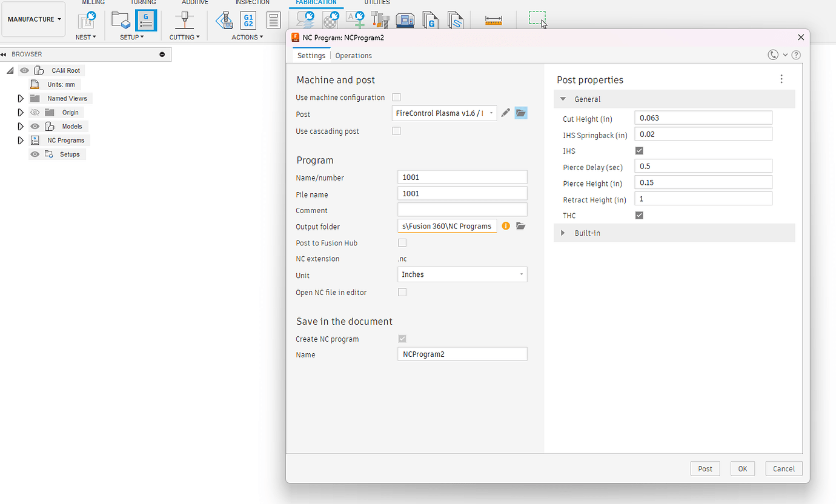The image size is (836, 504).
Task: Enable Use machine configuration checkbox
Action: (x=396, y=97)
